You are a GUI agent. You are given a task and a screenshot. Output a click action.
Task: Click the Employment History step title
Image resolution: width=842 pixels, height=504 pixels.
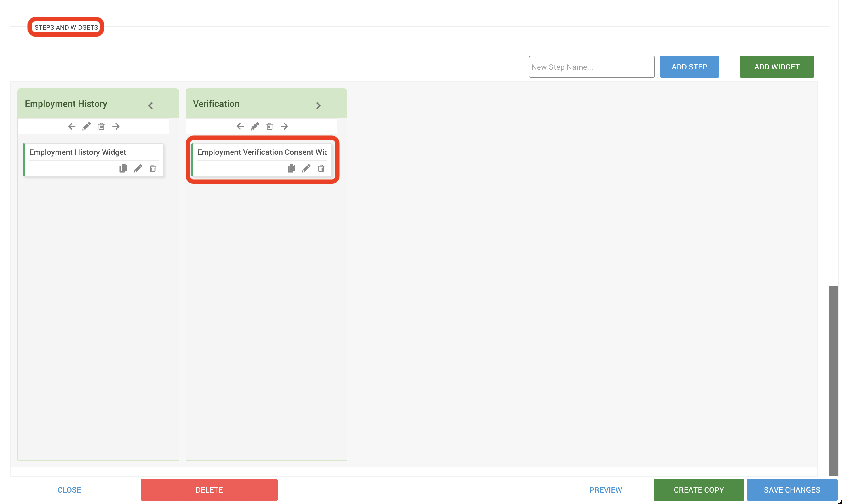66,104
